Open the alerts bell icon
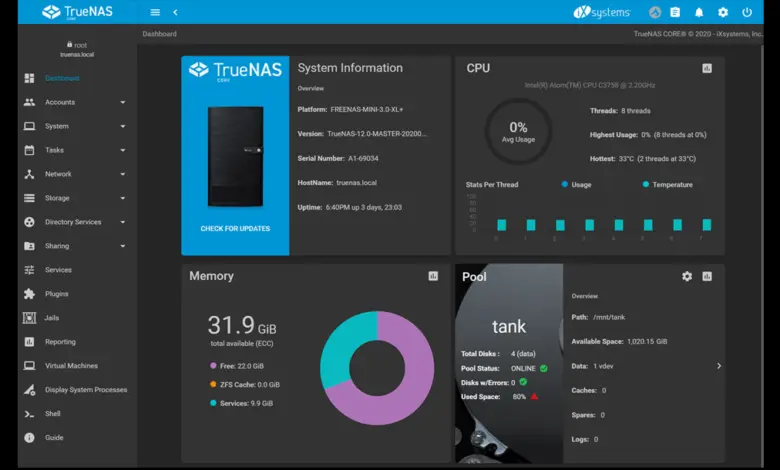 click(x=699, y=12)
